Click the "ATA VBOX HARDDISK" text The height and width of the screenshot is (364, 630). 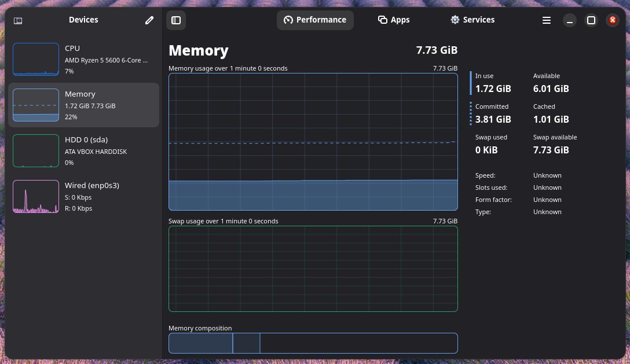click(96, 152)
